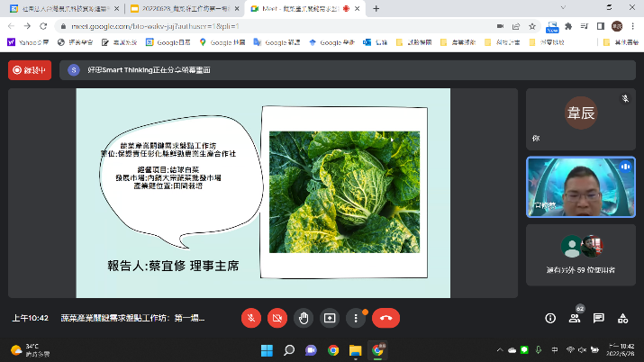644x362 pixels.
Task: Open the activities panel icon
Action: 621,318
